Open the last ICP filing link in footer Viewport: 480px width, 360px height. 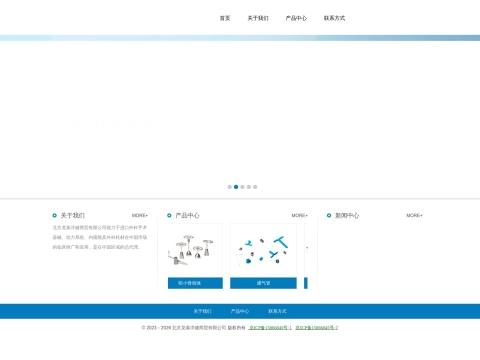pyautogui.click(x=317, y=328)
